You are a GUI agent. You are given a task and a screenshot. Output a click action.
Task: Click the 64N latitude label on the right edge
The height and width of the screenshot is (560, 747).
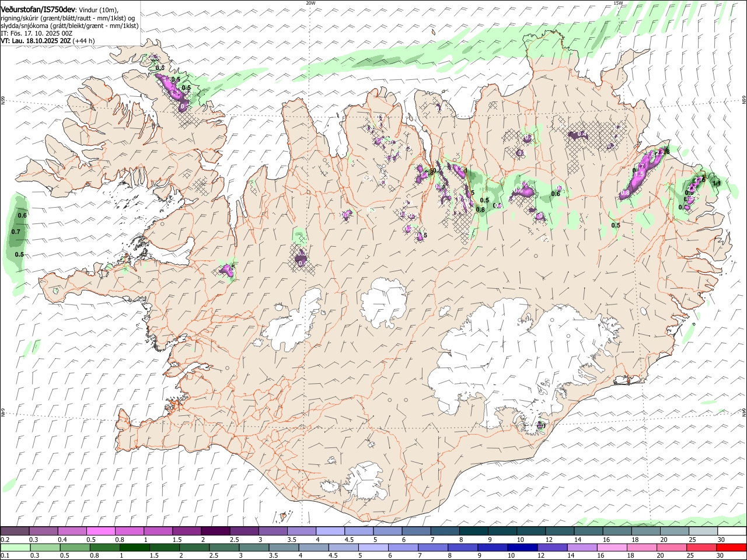pyautogui.click(x=744, y=412)
